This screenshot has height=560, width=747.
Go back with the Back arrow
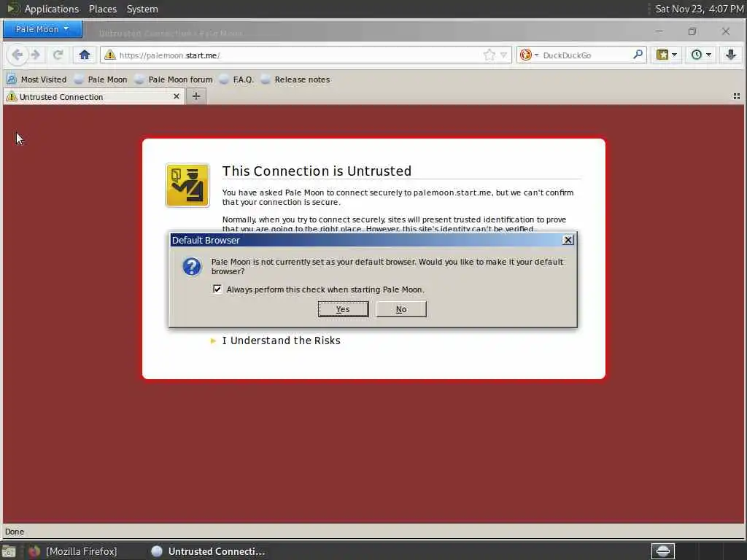18,55
